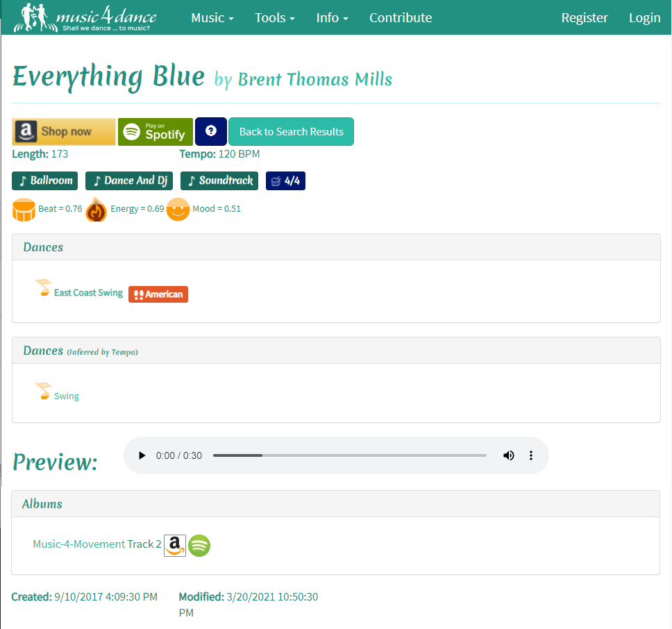Screen dimensions: 672x629
Task: Open the East Coast Swing dance link
Action: (88, 293)
